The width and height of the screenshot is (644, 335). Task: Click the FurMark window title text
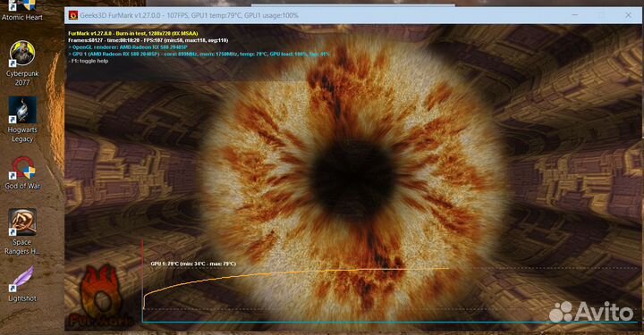(x=189, y=15)
